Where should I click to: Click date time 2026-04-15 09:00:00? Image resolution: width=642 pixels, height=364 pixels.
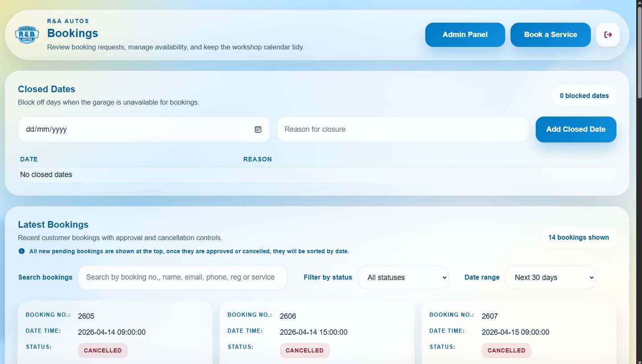point(516,332)
